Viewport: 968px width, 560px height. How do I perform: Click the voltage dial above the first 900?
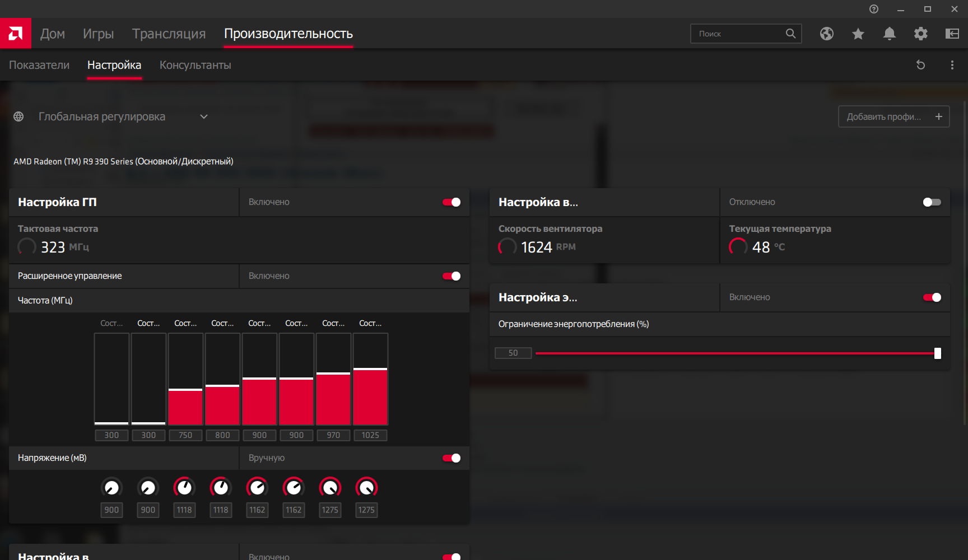point(111,488)
